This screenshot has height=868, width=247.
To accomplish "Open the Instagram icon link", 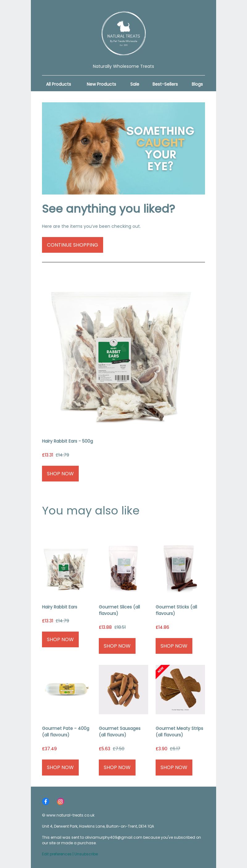I will point(61,801).
